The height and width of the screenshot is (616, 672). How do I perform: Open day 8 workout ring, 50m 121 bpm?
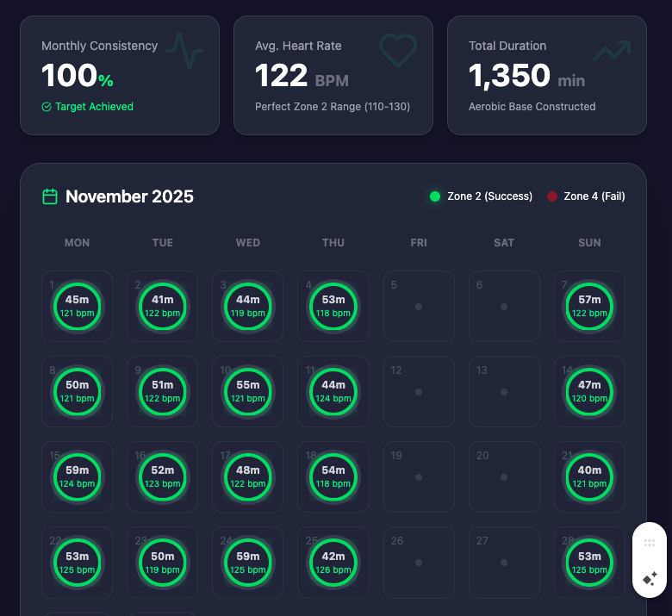pos(78,392)
